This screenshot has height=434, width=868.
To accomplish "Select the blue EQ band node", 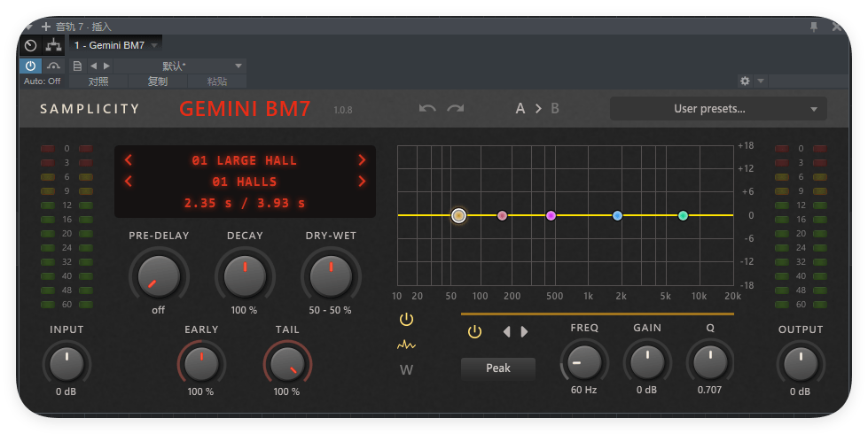I will pos(617,215).
